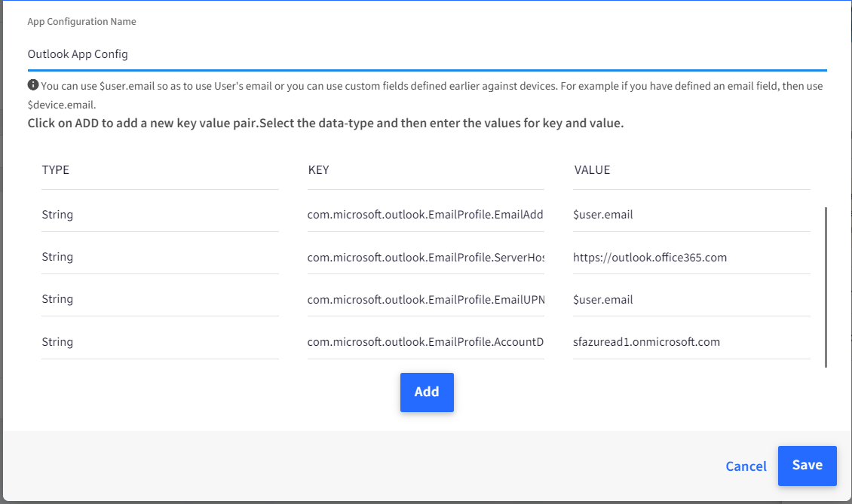Cancel the configuration dialog
Image resolution: width=852 pixels, height=504 pixels.
pos(746,466)
